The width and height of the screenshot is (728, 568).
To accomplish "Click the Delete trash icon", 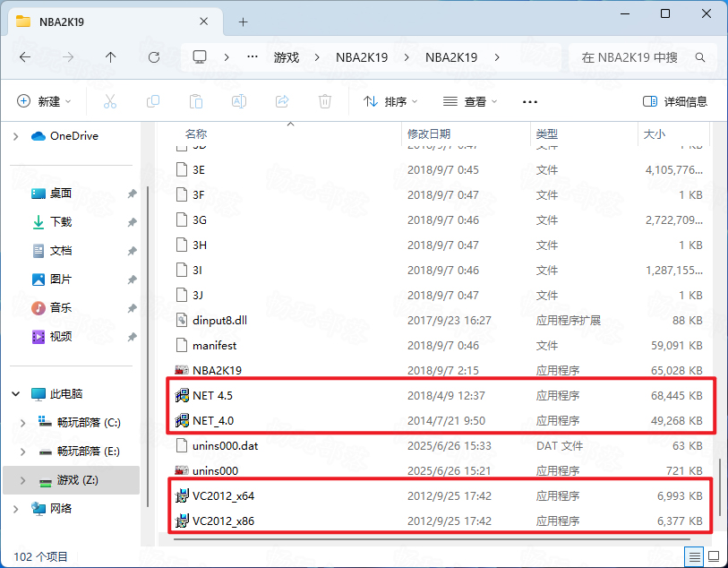I will (325, 101).
